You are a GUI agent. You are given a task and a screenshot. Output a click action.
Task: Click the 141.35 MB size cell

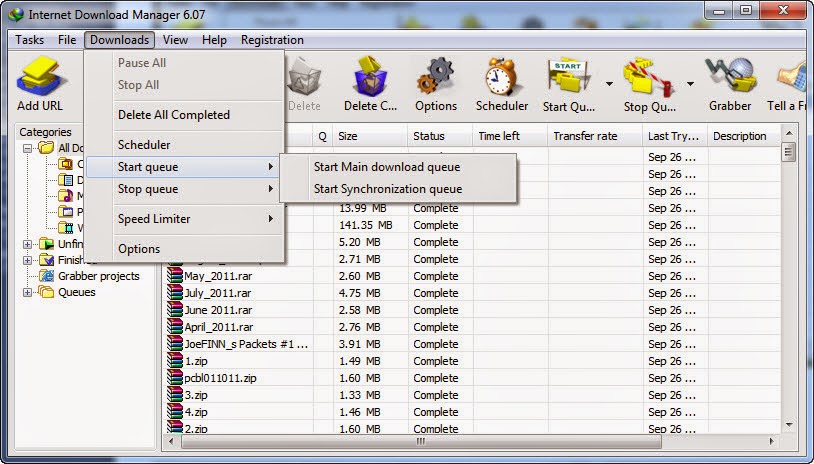371,225
